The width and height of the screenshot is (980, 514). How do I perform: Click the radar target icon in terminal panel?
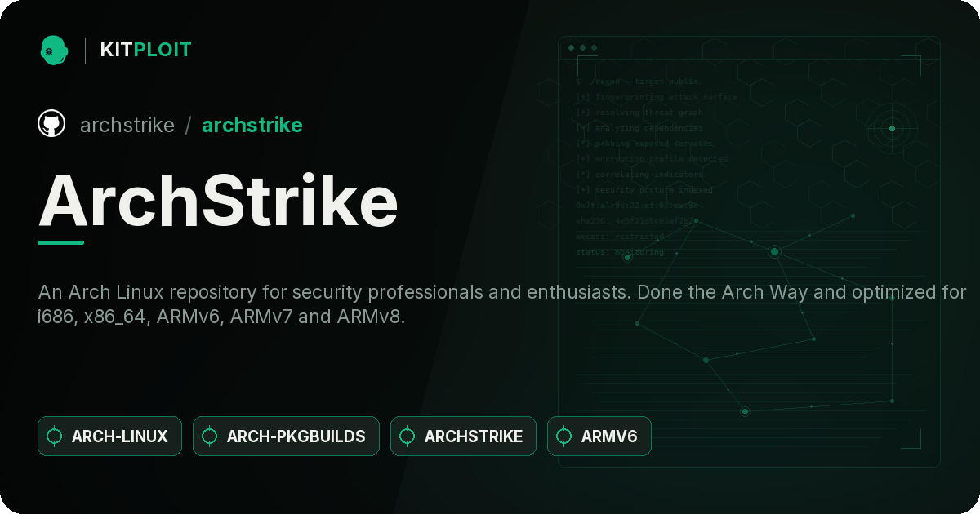pos(892,128)
